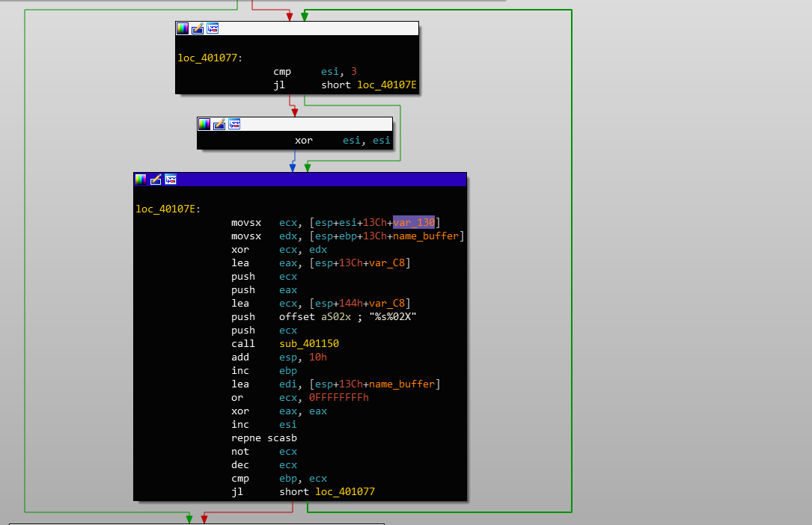Click name_buffer operand in movsx edx line

[426, 236]
